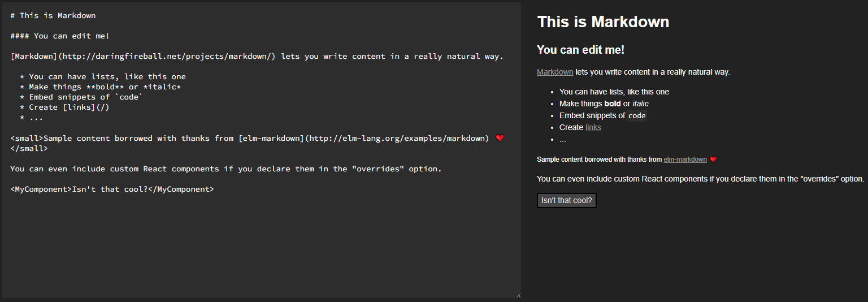
Task: Place cursor in '# This is Markdown' source line
Action: (x=53, y=15)
